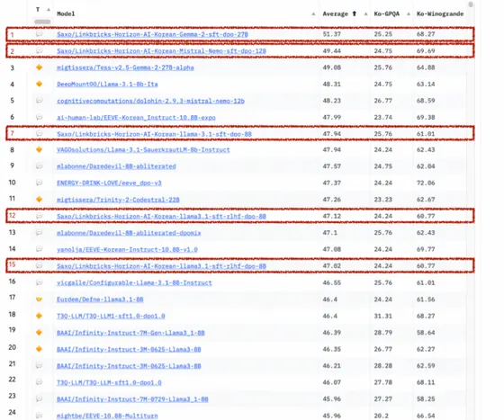This screenshot has width=504, height=420.
Task: Click the sort arrow right of the Ko-GPQA header
Action: 409,13
